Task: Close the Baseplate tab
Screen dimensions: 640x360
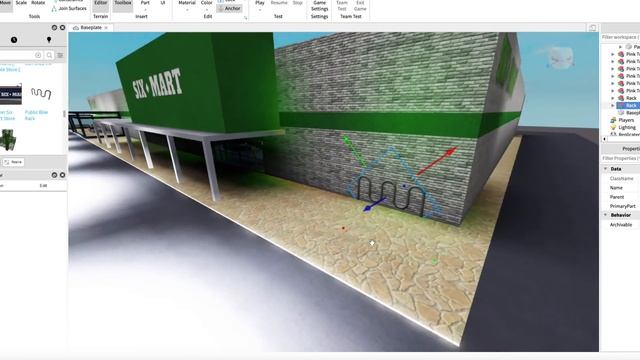Action: coord(106,28)
